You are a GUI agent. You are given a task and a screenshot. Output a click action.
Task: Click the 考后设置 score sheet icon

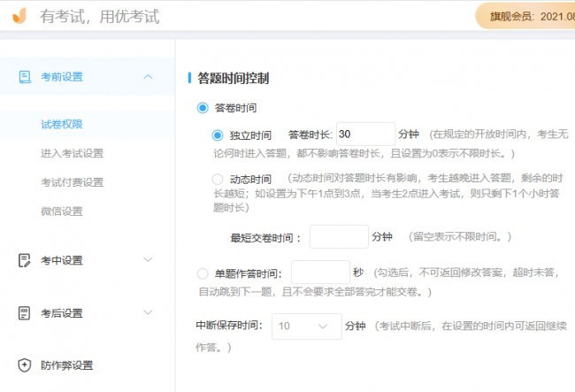[x=24, y=313]
